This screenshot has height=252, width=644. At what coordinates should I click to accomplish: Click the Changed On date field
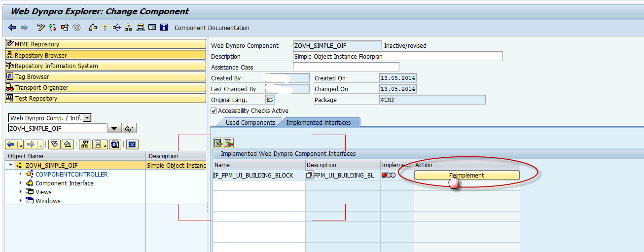click(x=398, y=89)
